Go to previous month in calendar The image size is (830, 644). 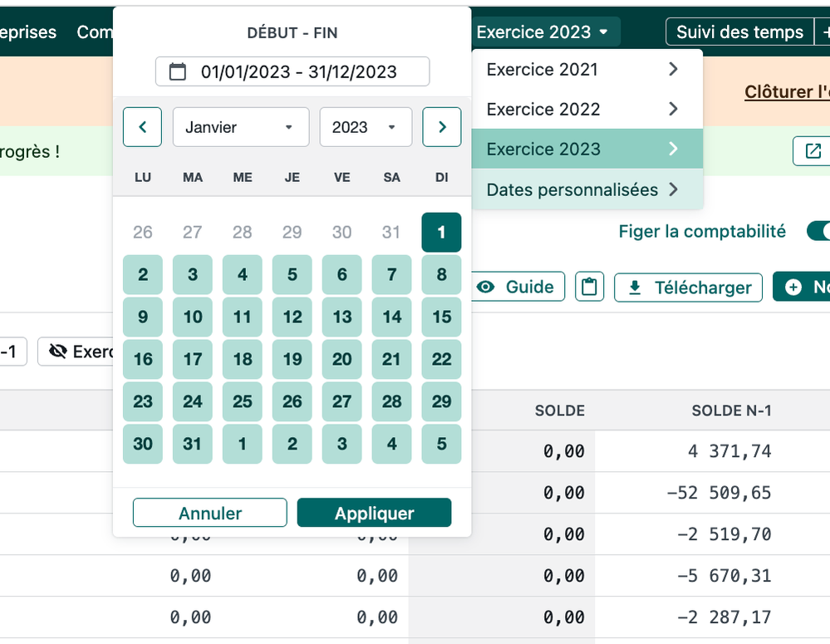(142, 127)
